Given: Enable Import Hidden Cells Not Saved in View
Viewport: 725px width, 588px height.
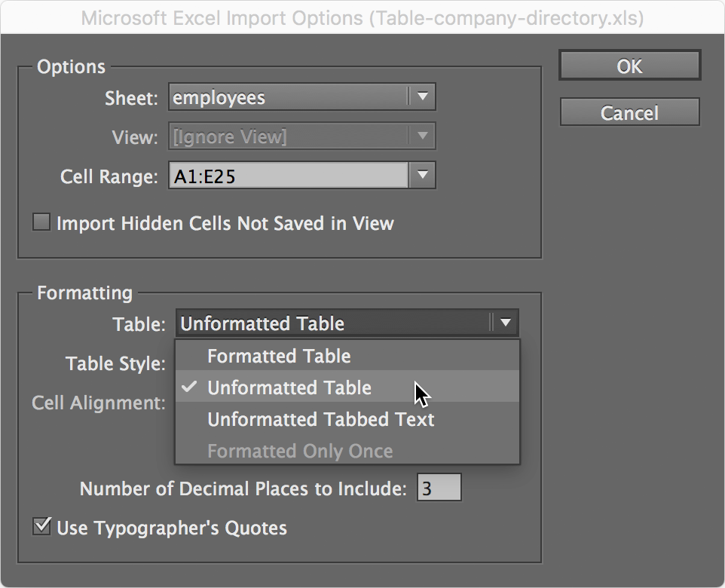Looking at the screenshot, I should click(x=41, y=223).
